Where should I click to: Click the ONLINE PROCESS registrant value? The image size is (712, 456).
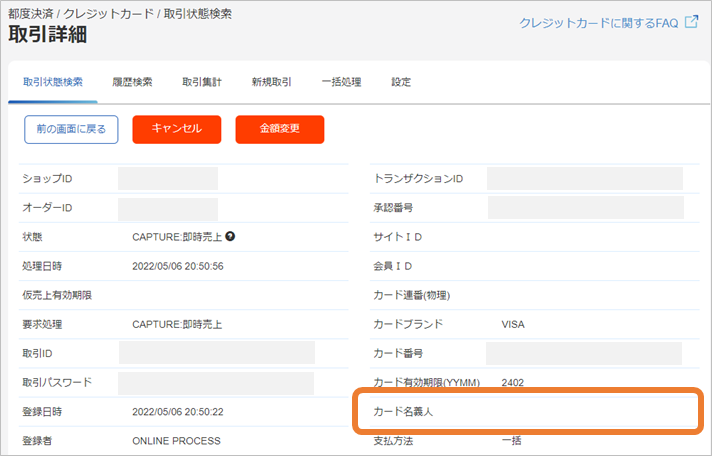click(176, 441)
